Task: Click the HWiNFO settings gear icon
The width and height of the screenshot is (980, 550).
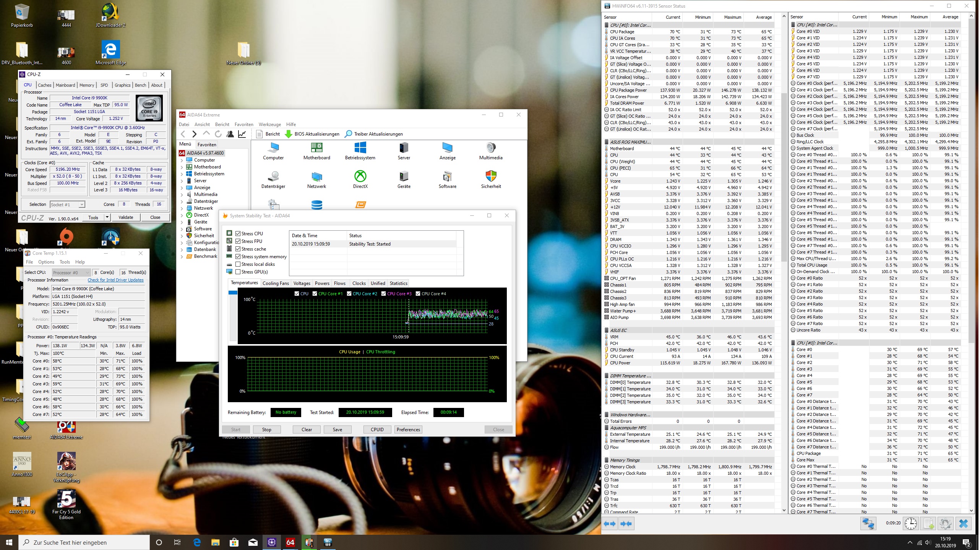Action: [946, 524]
